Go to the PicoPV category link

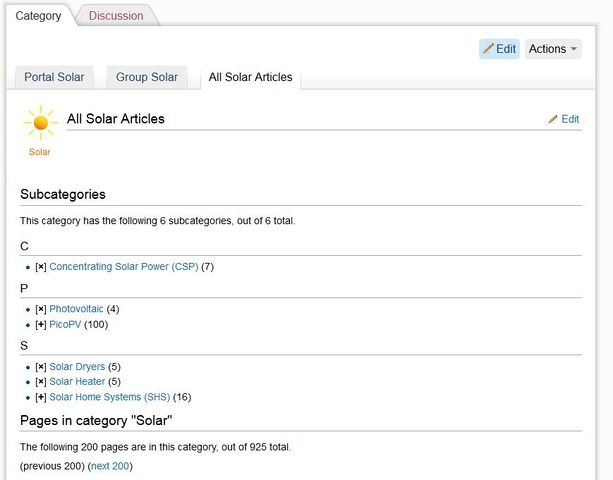(65, 325)
